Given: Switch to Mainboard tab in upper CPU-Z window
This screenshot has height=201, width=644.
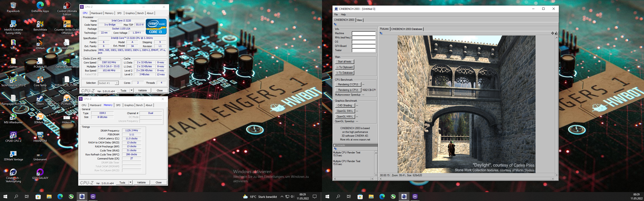Looking at the screenshot, I should coord(97,13).
